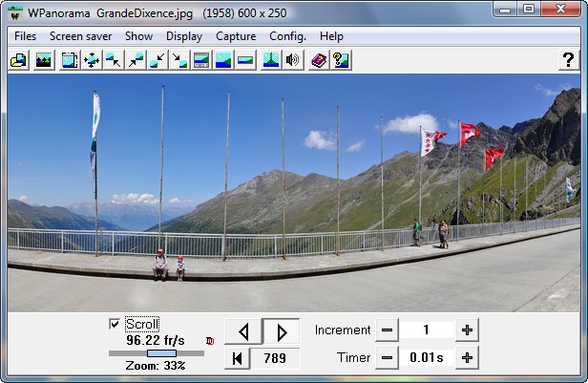Open the Config. menu

pyautogui.click(x=287, y=36)
